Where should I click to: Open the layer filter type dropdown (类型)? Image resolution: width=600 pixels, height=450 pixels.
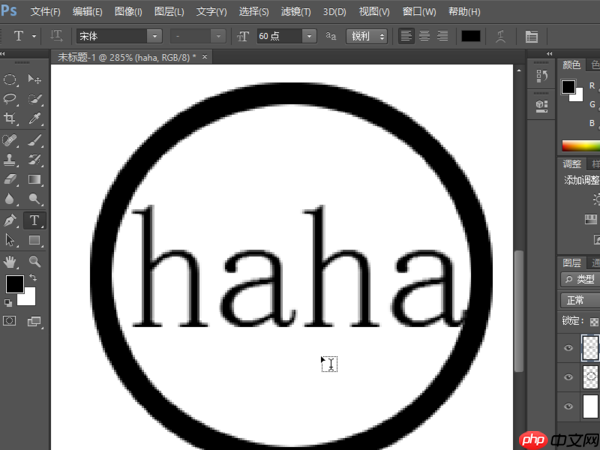[580, 279]
